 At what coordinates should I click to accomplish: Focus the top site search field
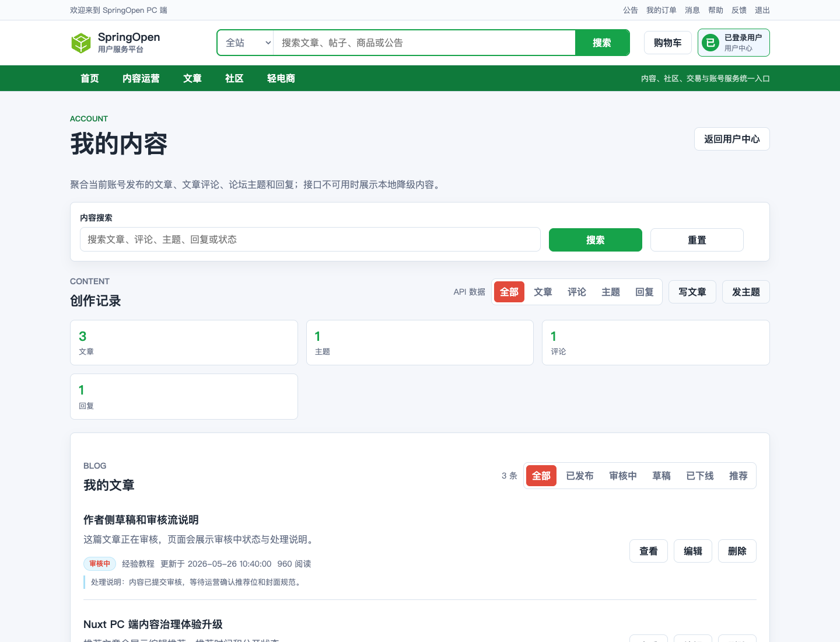click(x=424, y=43)
